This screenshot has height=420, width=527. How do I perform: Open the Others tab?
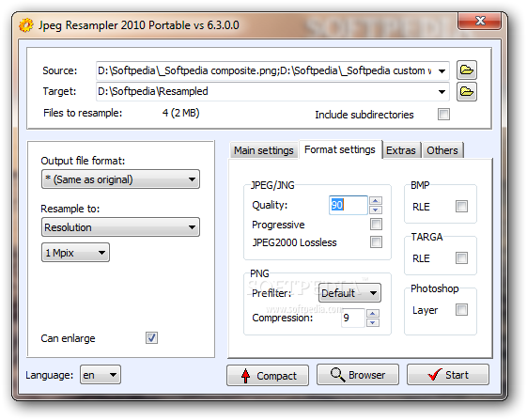[442, 150]
